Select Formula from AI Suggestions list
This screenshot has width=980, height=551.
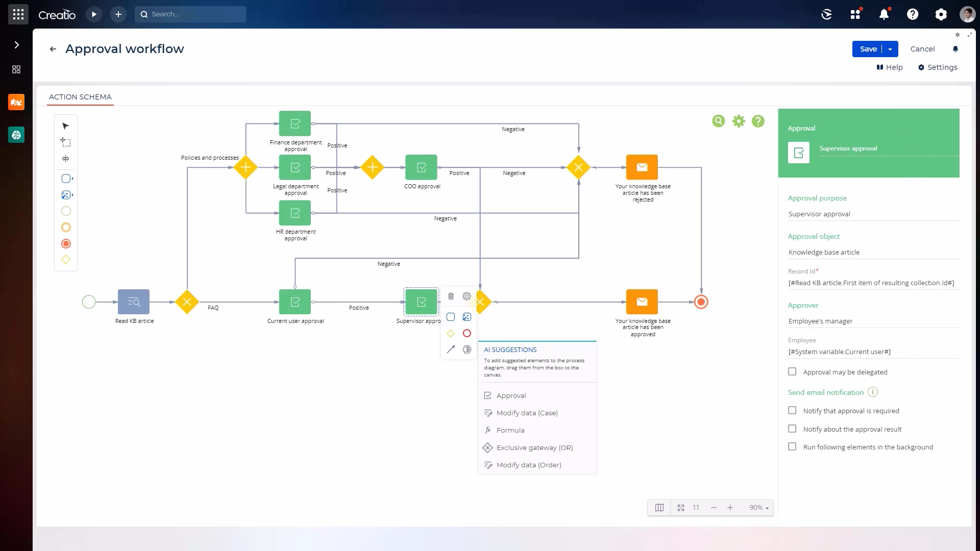point(510,430)
